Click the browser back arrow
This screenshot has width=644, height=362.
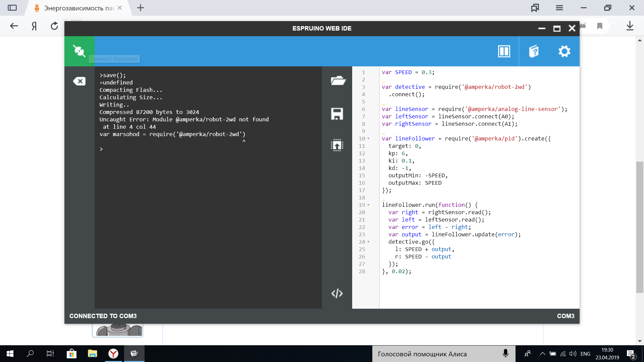coord(14,26)
